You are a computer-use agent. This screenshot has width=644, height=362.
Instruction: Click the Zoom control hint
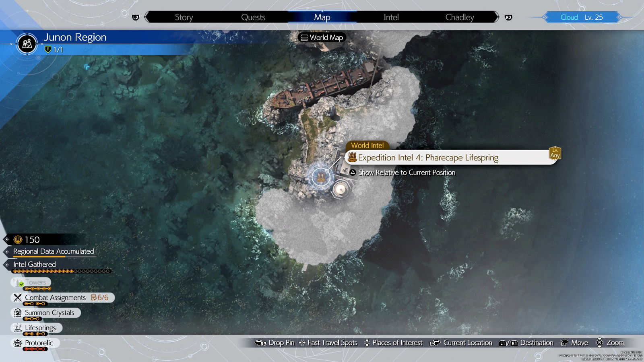pos(610,343)
